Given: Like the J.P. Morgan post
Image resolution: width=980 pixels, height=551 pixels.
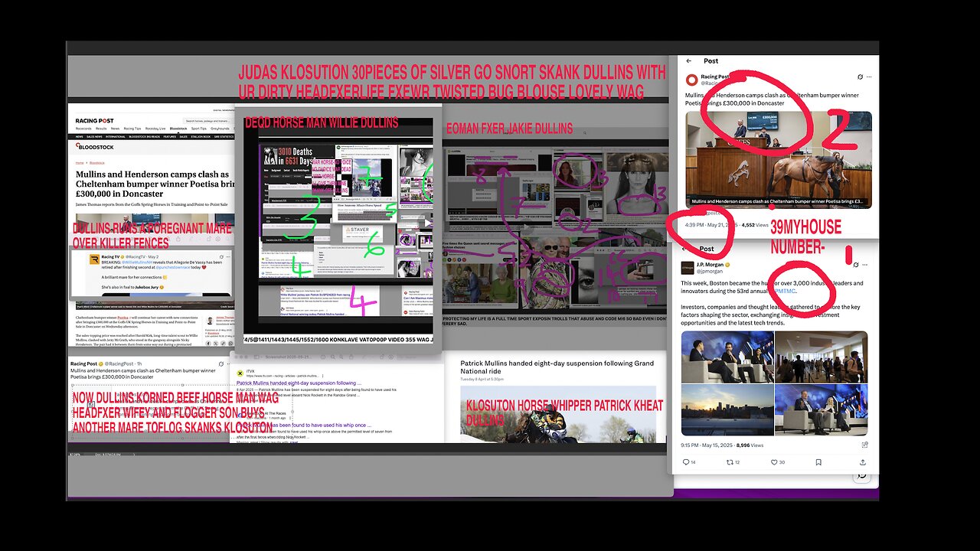Looking at the screenshot, I should (x=777, y=462).
